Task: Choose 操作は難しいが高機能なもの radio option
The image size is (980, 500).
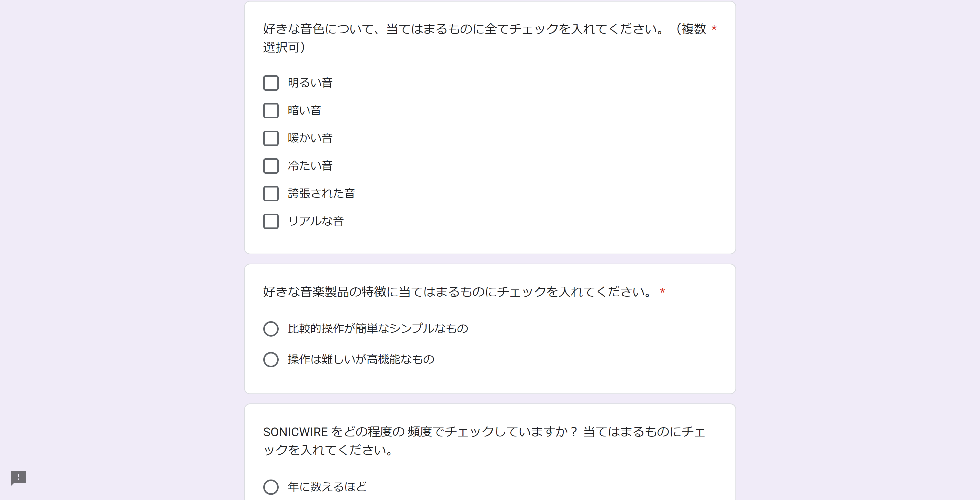Action: point(271,359)
